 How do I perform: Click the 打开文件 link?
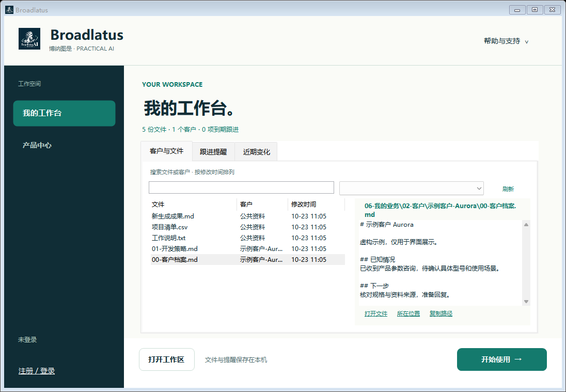376,313
